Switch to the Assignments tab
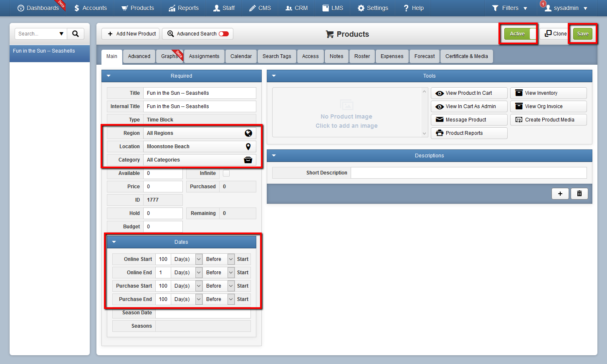607x364 pixels. [x=204, y=56]
